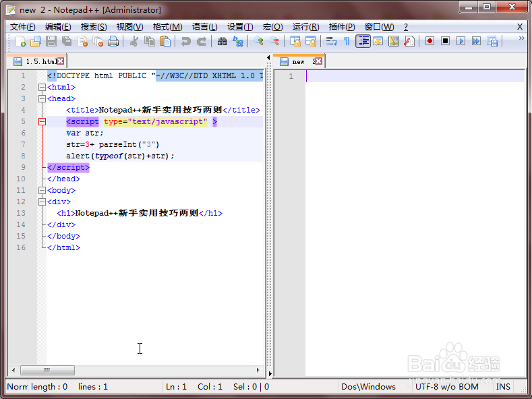Save the current recorded macro icon
This screenshot has width=532, height=399.
click(492, 41)
